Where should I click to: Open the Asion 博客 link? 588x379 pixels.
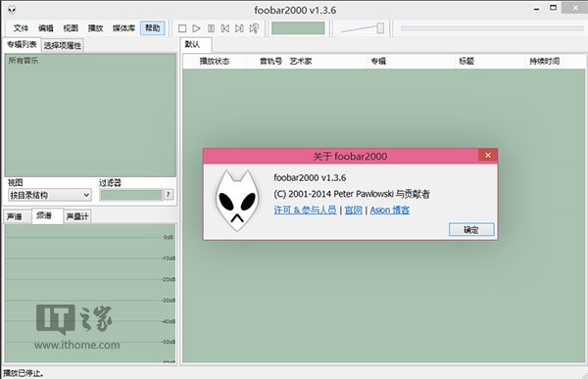390,210
